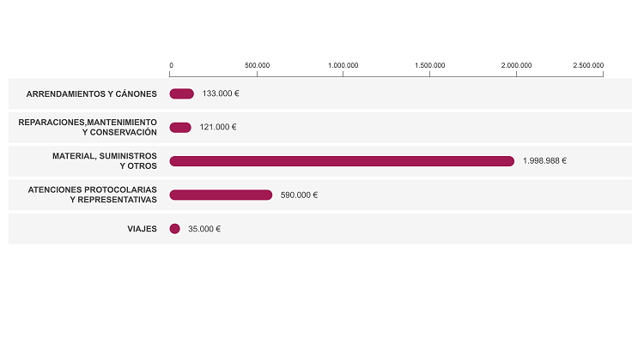Screen dimensions: 644x343
Task: Click the 1.500.000 axis tick label
Action: [429, 65]
